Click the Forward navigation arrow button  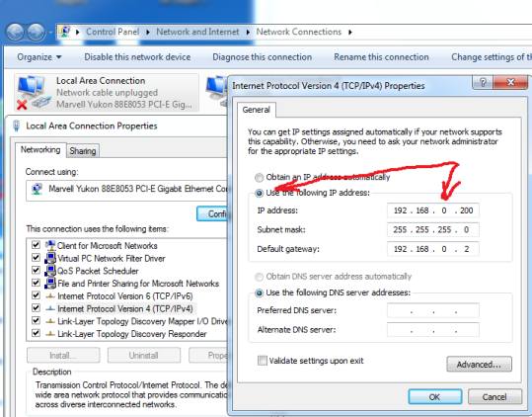(36, 33)
